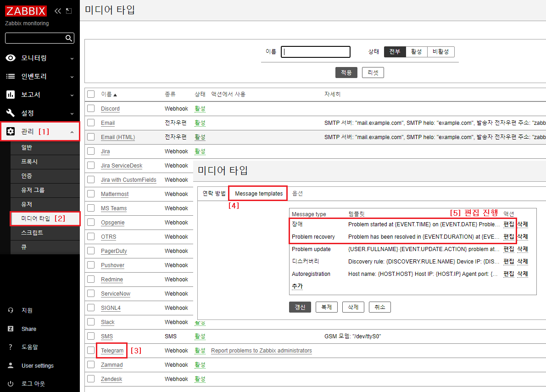This screenshot has width=546, height=392.
Task: Click 편집 for Autoregistration template
Action: pyautogui.click(x=509, y=274)
